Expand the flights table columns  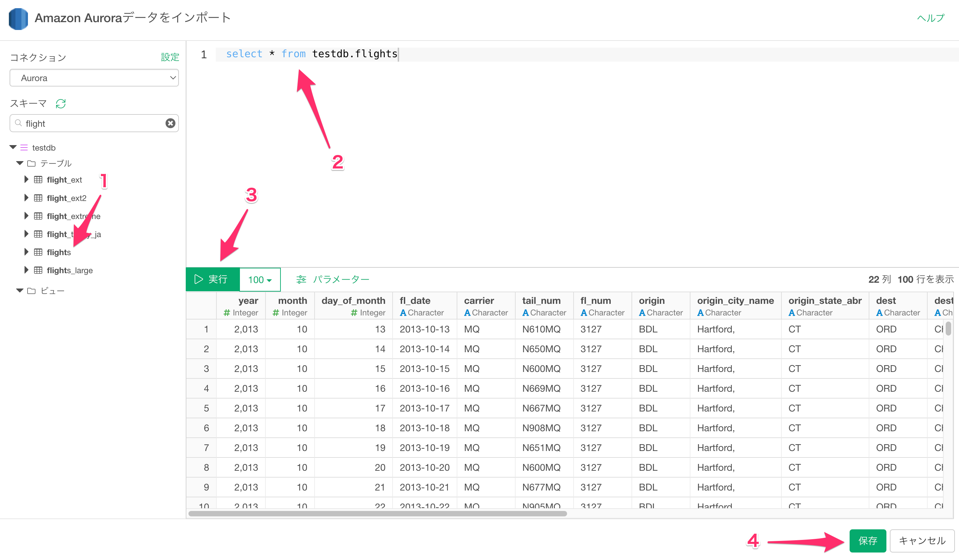26,252
